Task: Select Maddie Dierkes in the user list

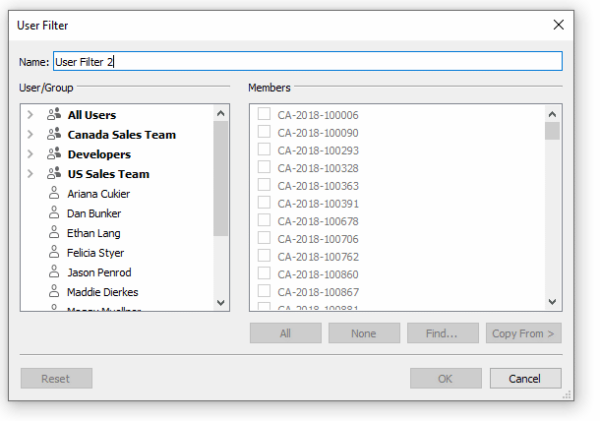Action: (x=101, y=292)
